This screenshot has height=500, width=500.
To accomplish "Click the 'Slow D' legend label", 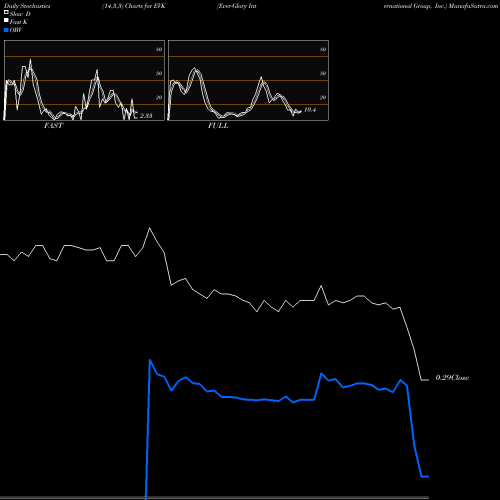I will [x=20, y=14].
